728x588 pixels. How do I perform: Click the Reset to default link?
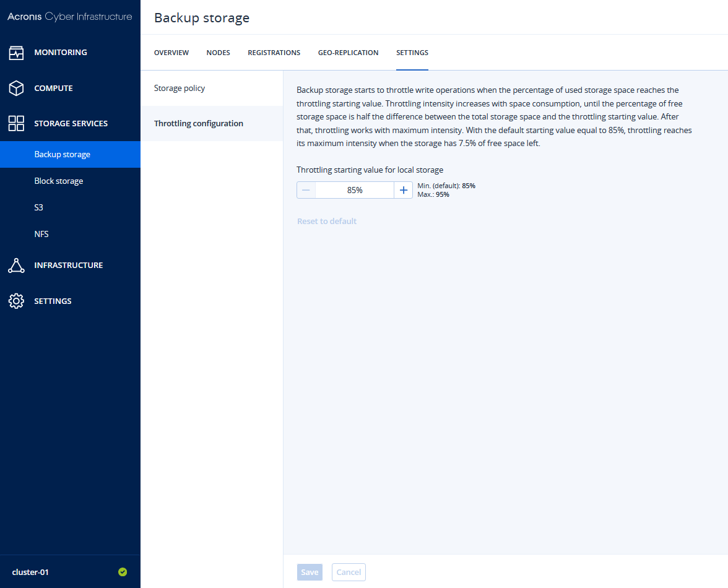coord(327,221)
